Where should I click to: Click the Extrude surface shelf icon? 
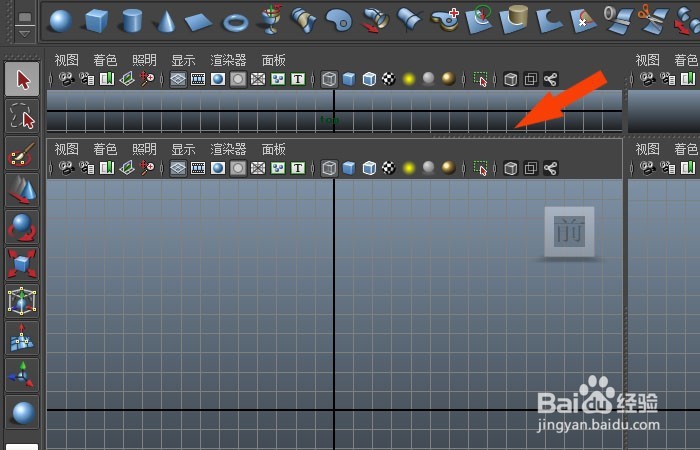tap(375, 20)
